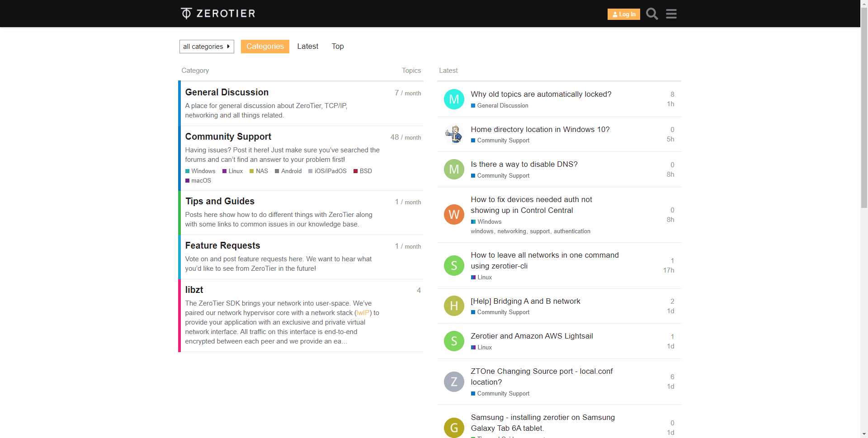The image size is (868, 438).
Task: Click the Log In button
Action: [623, 14]
